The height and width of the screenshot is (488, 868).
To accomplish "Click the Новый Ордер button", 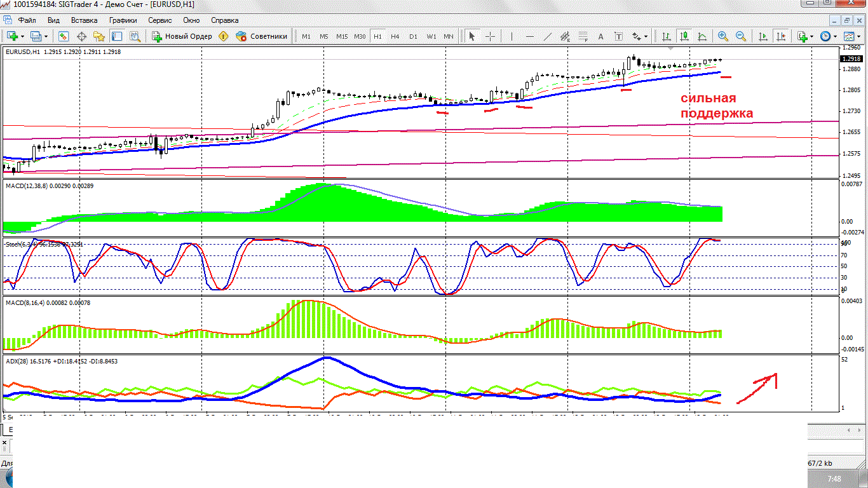I will (x=182, y=36).
